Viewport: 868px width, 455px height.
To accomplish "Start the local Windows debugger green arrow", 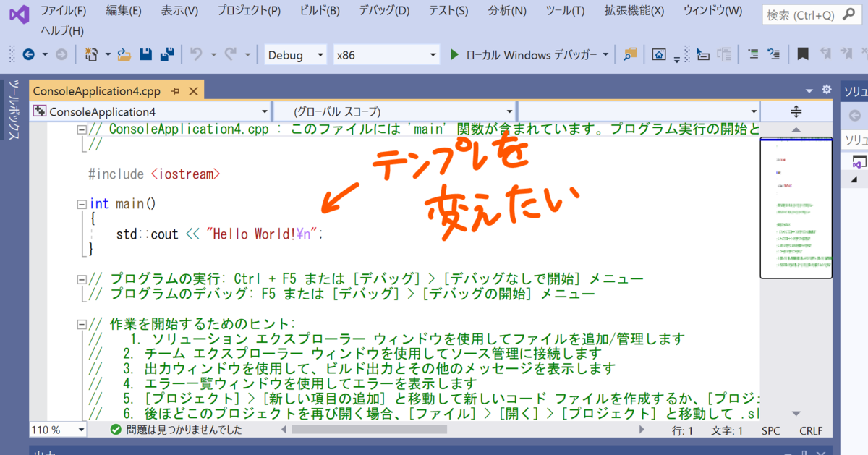I will tap(454, 54).
